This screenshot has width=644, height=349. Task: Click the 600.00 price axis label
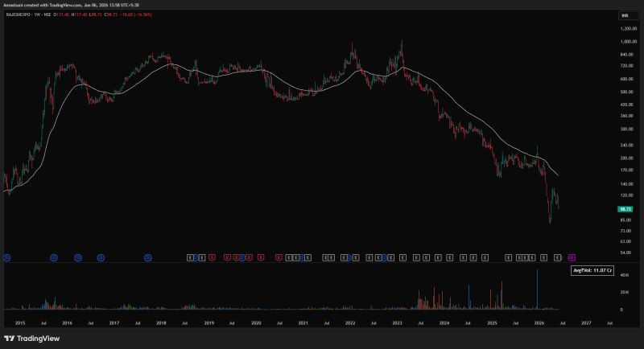627,79
